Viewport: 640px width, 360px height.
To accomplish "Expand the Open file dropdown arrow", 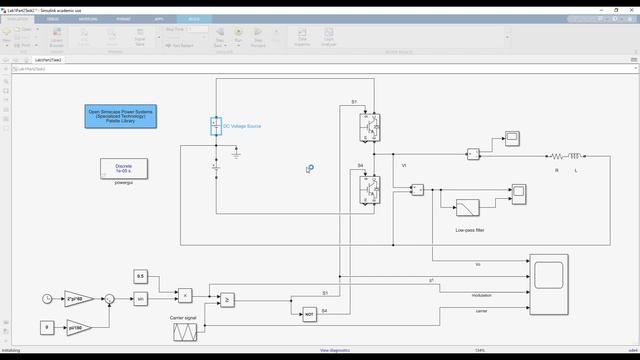I will [x=37, y=29].
